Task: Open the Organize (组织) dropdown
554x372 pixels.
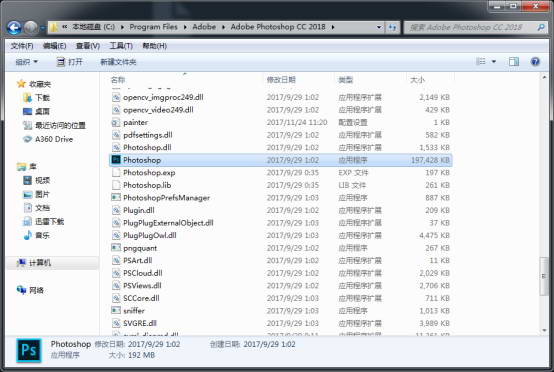Action: point(26,62)
